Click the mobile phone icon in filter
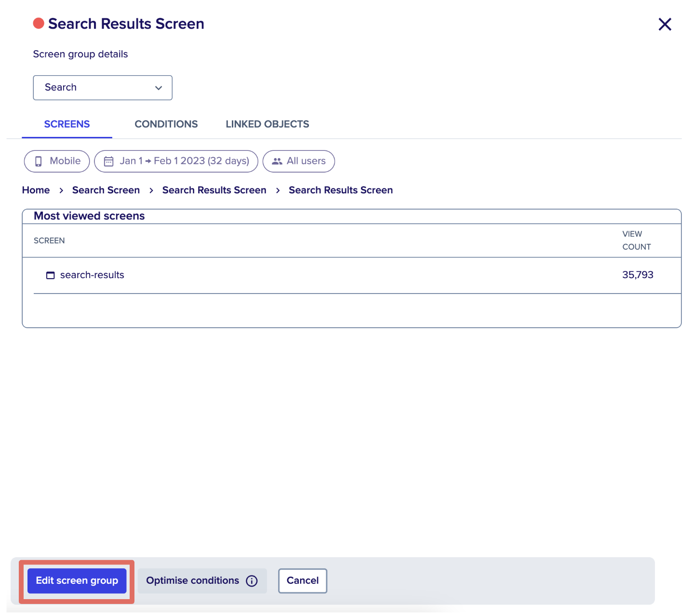Image resolution: width=693 pixels, height=616 pixels. coord(39,161)
